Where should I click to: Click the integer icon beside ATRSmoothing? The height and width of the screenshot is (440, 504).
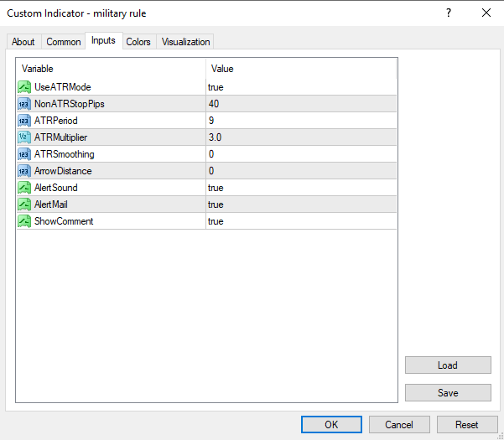coord(24,154)
